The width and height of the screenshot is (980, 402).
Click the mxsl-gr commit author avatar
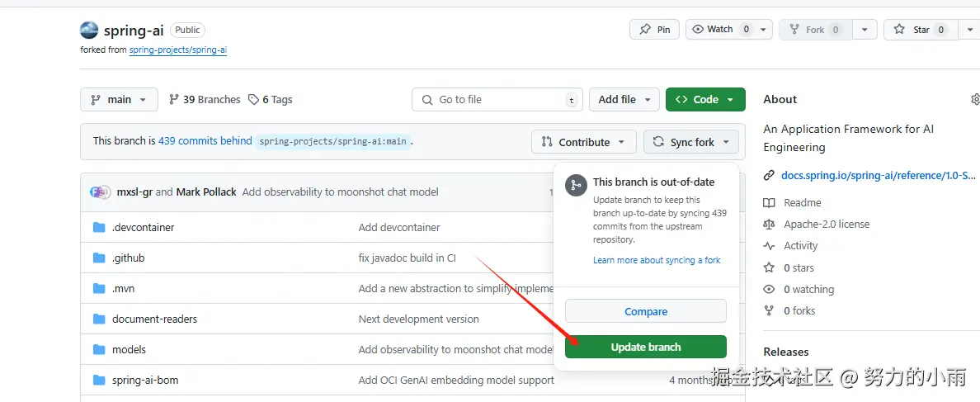(x=100, y=192)
